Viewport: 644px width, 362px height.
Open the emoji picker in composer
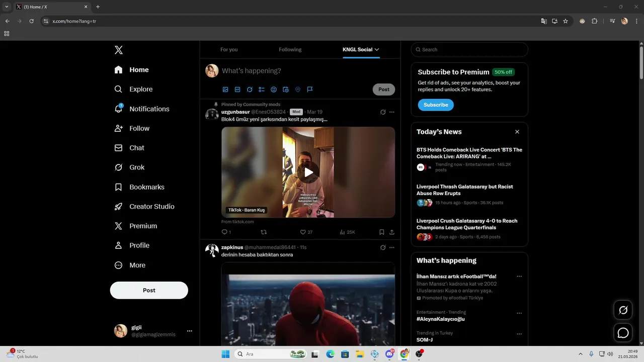[x=274, y=89]
